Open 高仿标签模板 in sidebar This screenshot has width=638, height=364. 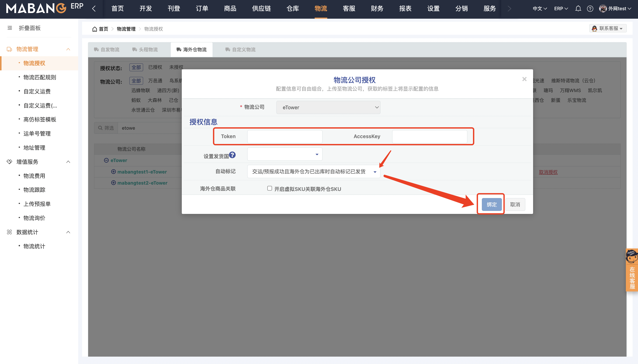pyautogui.click(x=40, y=119)
